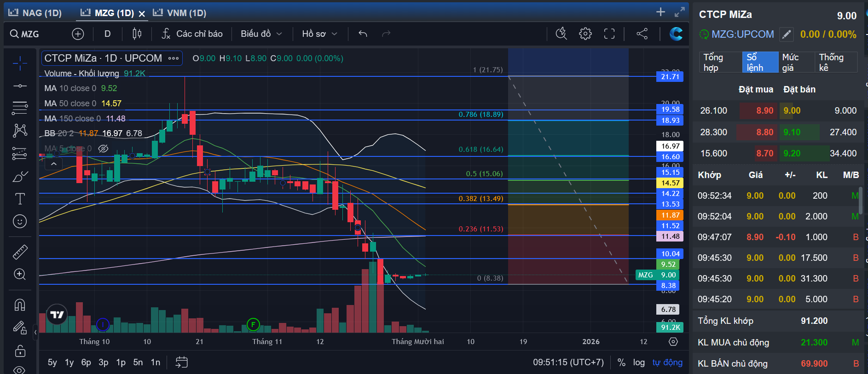Share the chart via share icon
The height and width of the screenshot is (374, 868).
tap(642, 34)
